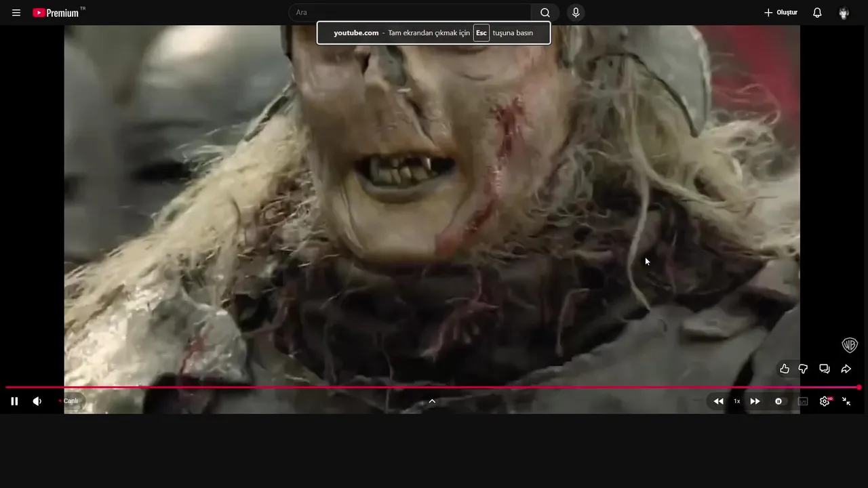
Task: Rewind with the double-left arrows
Action: (x=718, y=401)
